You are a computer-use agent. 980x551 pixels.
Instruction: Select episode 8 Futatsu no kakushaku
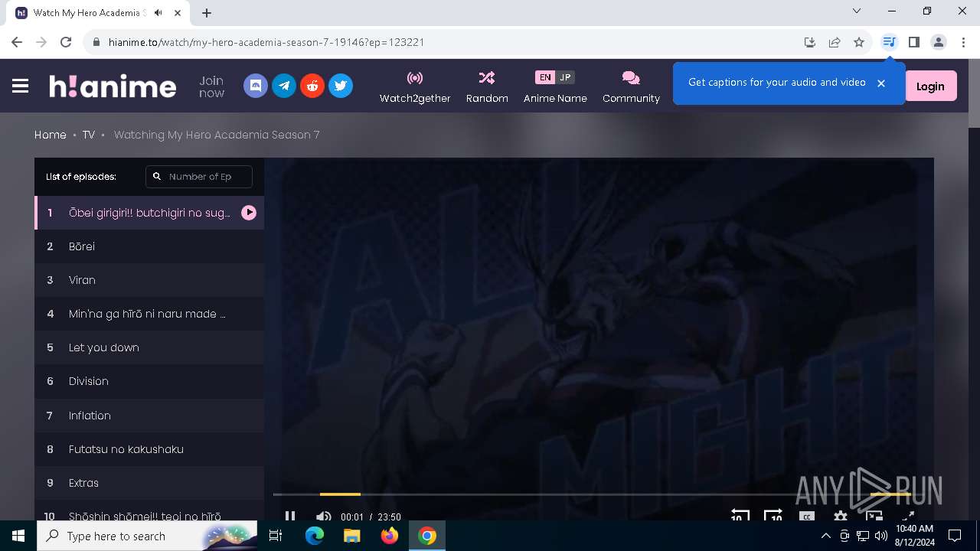point(149,449)
